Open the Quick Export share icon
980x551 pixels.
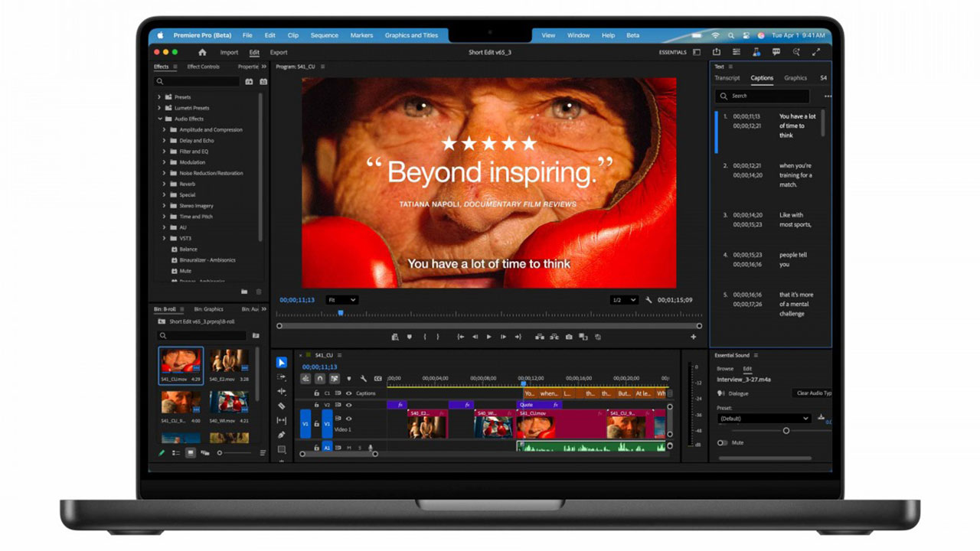coord(716,52)
